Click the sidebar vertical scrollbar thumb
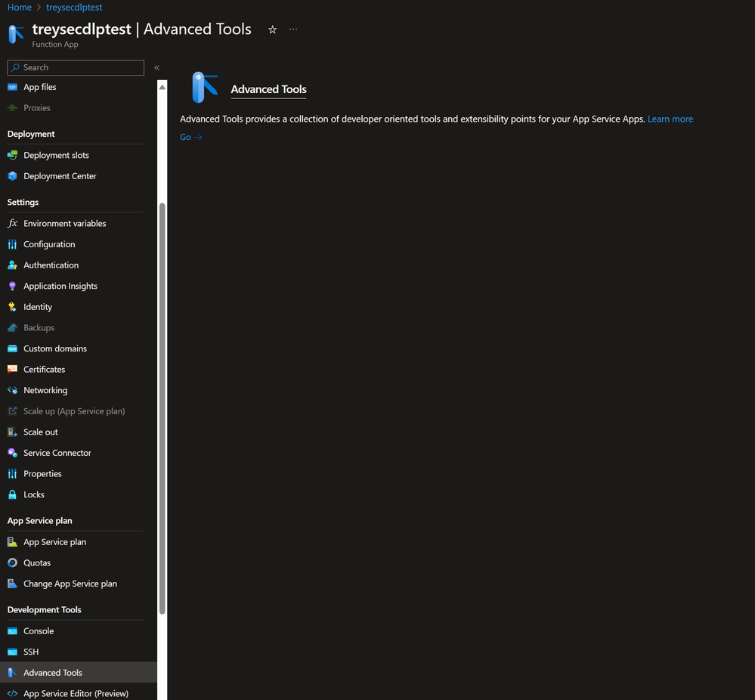755x700 pixels. (x=162, y=408)
